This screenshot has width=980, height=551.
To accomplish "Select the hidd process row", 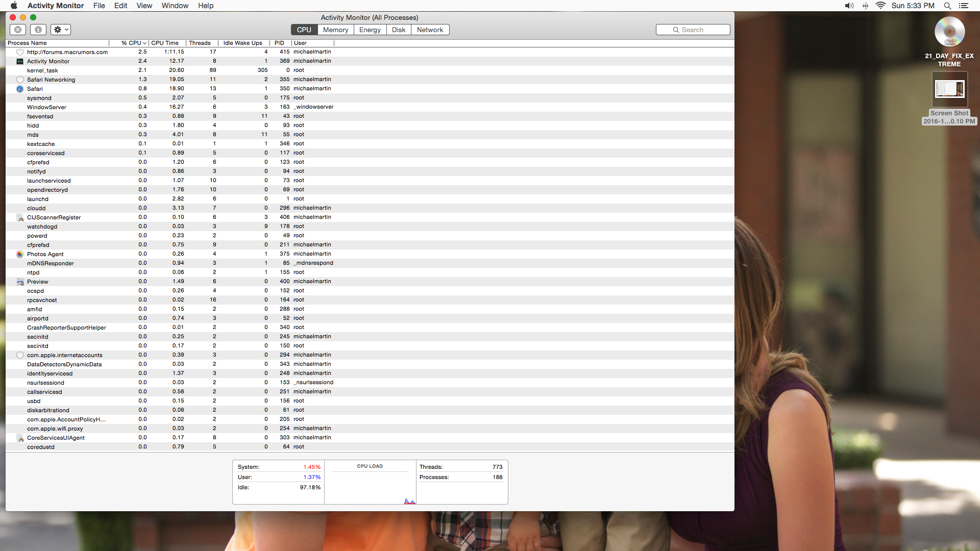I will (x=370, y=126).
